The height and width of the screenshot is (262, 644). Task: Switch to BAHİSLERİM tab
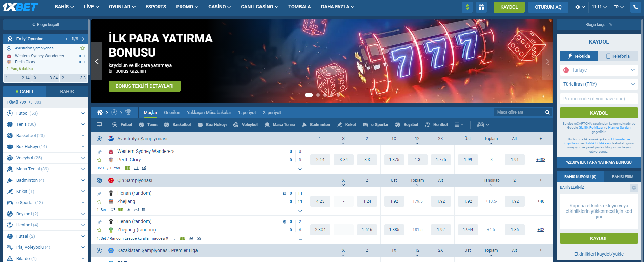623,177
